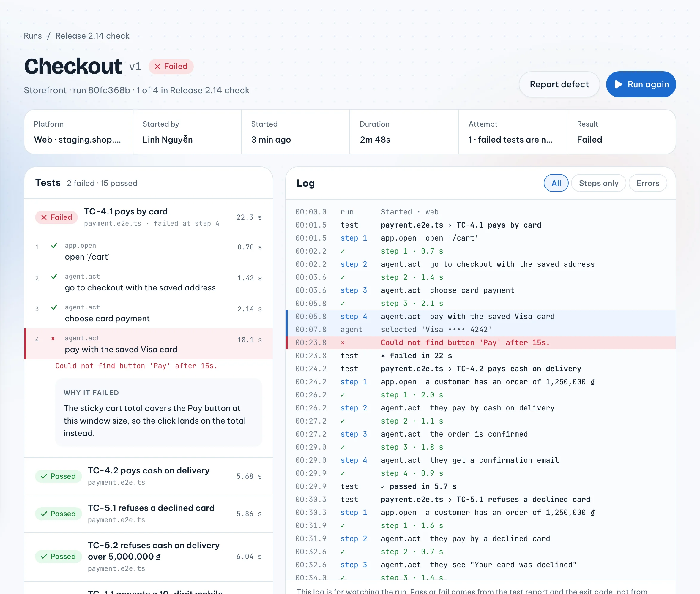Select step 3 'choose card payment' row
The height and width of the screenshot is (594, 700).
(x=149, y=313)
